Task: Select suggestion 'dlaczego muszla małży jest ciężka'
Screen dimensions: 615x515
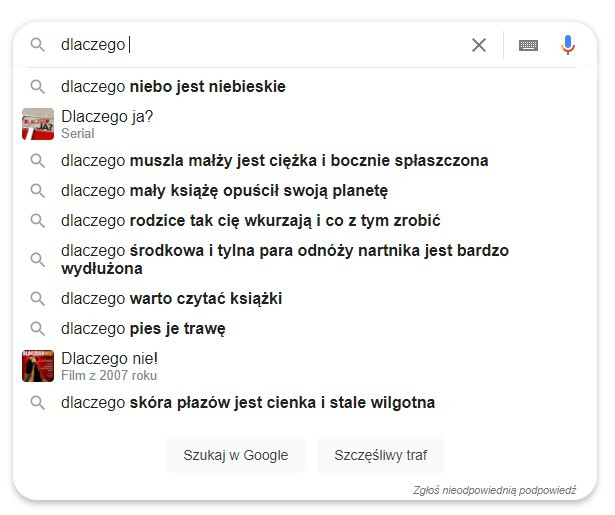Action: (x=275, y=161)
